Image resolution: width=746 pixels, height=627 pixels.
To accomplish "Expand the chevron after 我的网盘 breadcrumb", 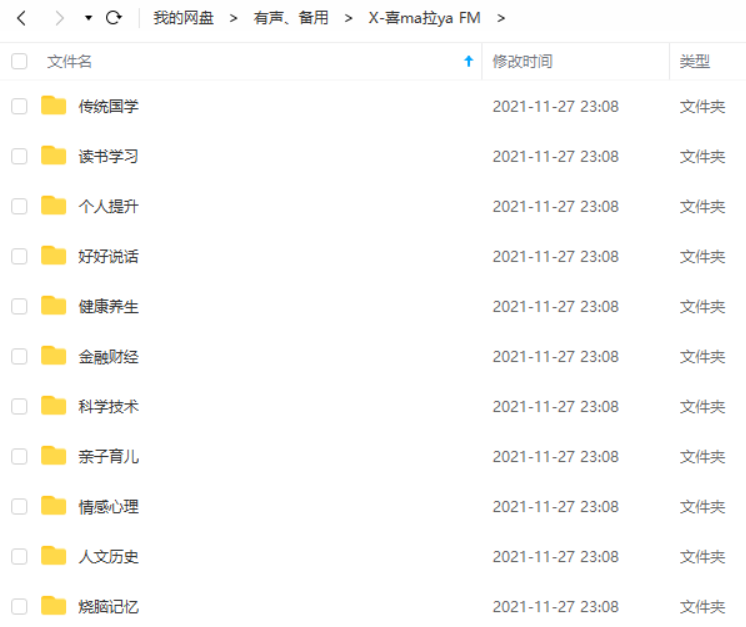I will (x=233, y=19).
